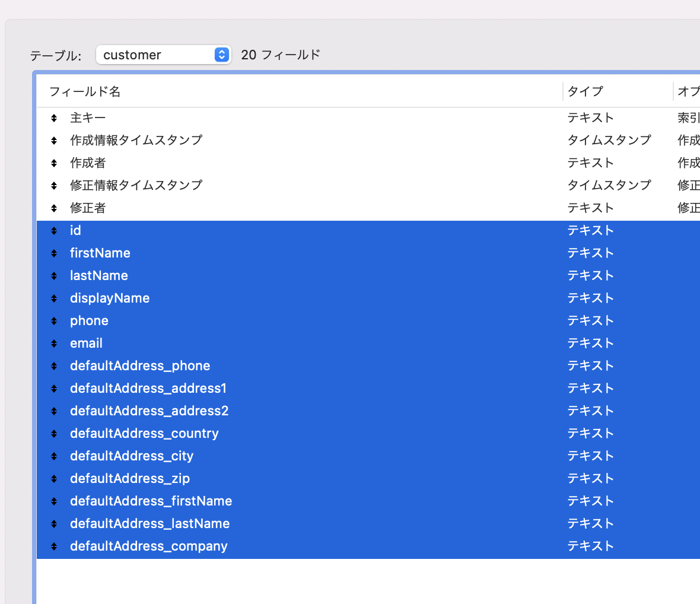Click the フィールド名 column header
Screen dimensions: 700x604
[87, 91]
